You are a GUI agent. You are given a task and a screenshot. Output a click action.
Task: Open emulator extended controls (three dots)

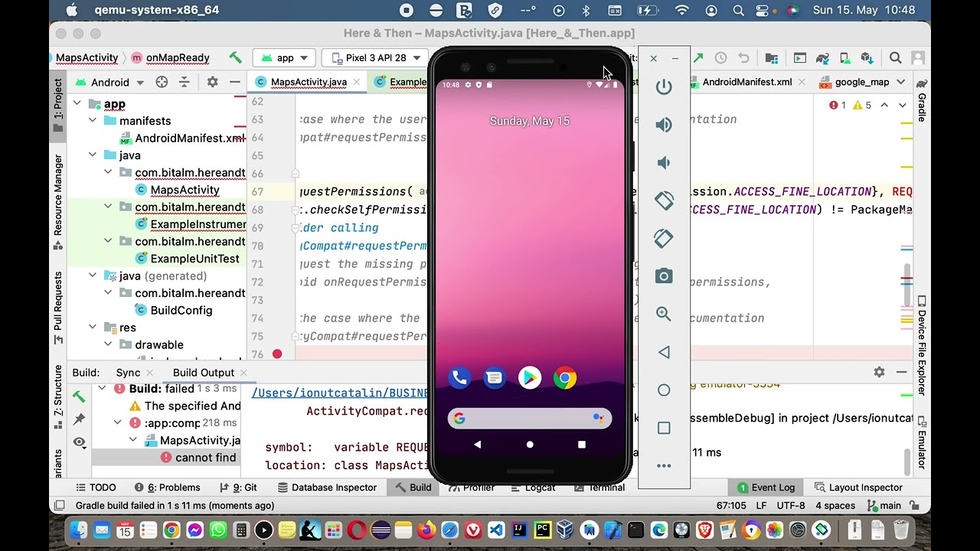664,465
